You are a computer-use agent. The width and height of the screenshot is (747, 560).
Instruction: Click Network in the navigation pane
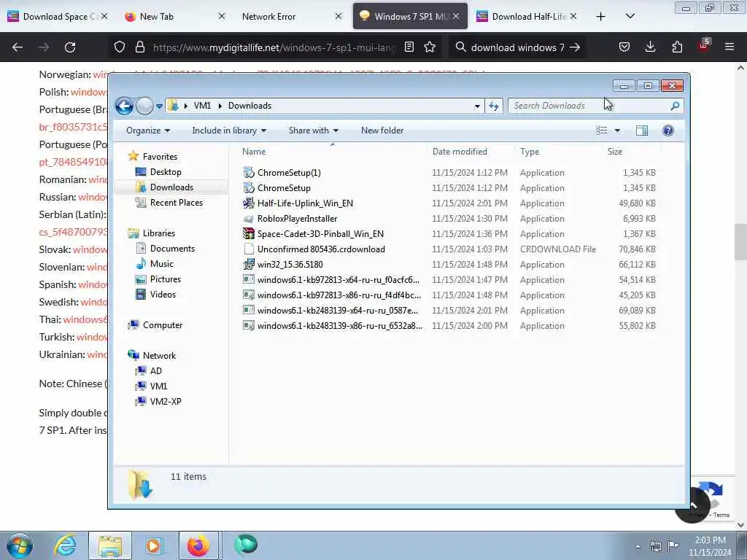tap(159, 356)
